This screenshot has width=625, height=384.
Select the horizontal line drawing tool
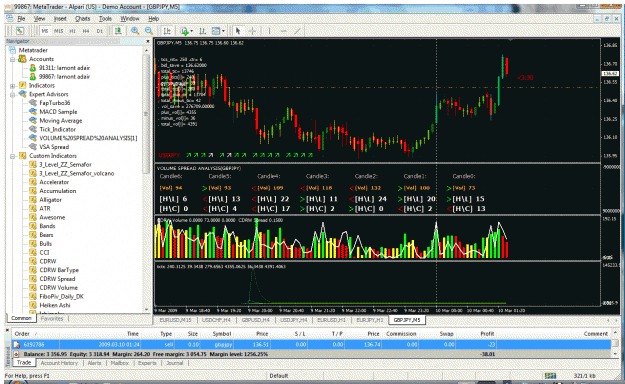point(283,31)
